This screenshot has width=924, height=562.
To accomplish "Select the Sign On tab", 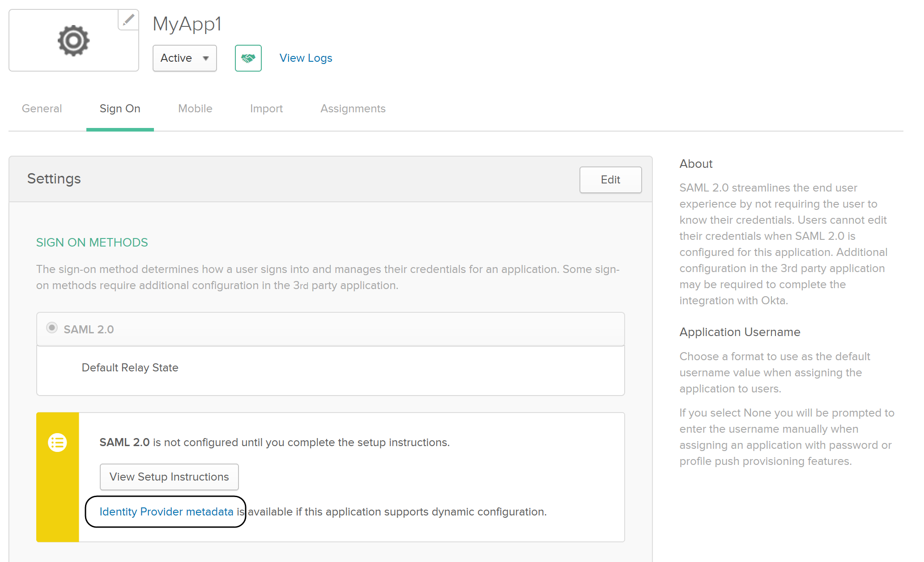I will pos(120,109).
